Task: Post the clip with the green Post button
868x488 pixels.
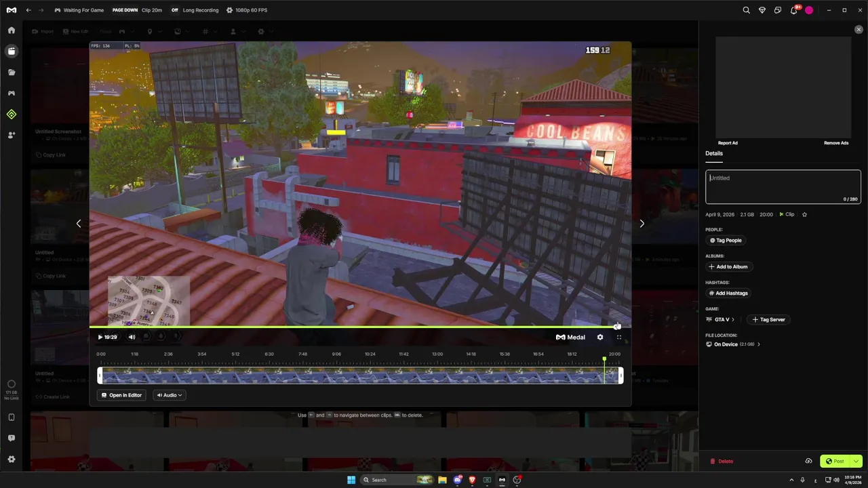Action: tap(835, 461)
